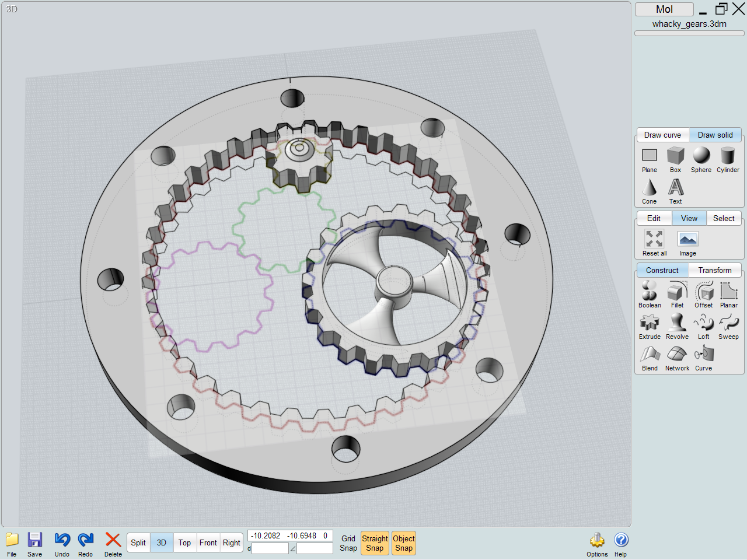Activate the Text tool
The height and width of the screenshot is (560, 747).
pyautogui.click(x=675, y=191)
